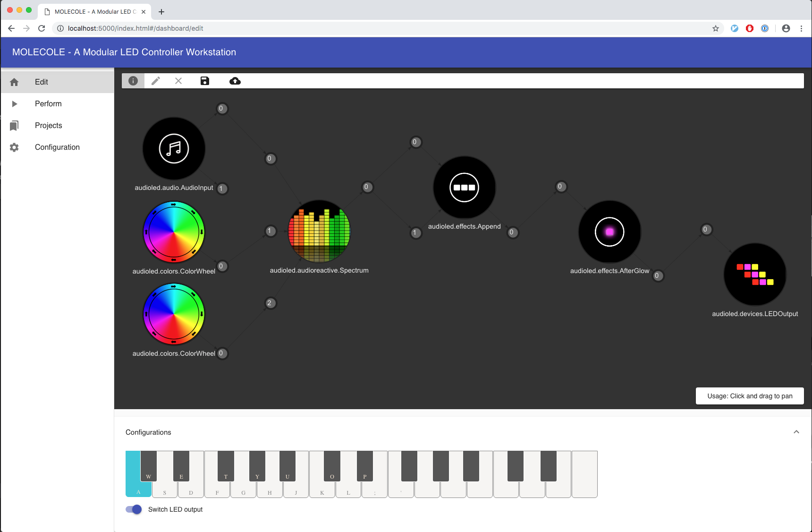
Task: Select the lower ColorWheel node
Action: pos(174,314)
